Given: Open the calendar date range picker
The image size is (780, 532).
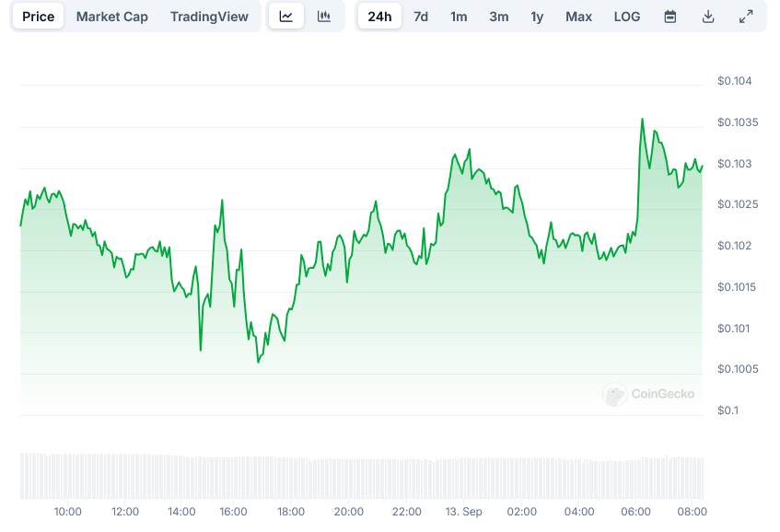Looking at the screenshot, I should pyautogui.click(x=670, y=17).
